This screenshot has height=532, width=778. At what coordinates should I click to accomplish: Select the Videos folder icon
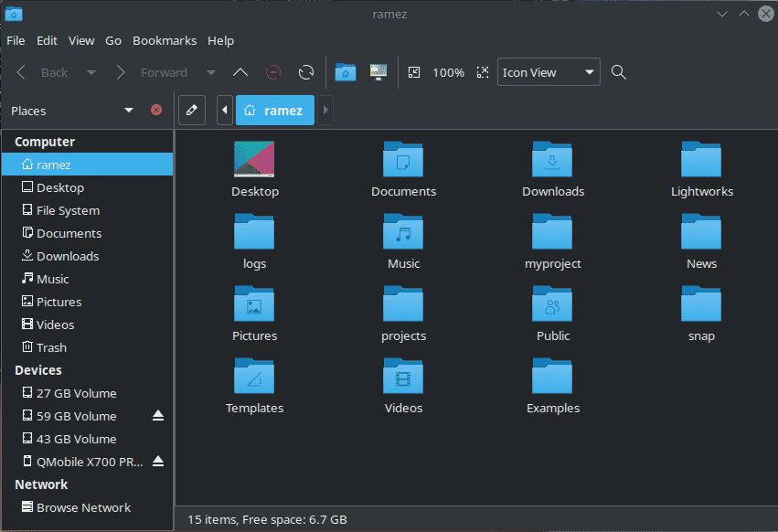[x=403, y=376]
